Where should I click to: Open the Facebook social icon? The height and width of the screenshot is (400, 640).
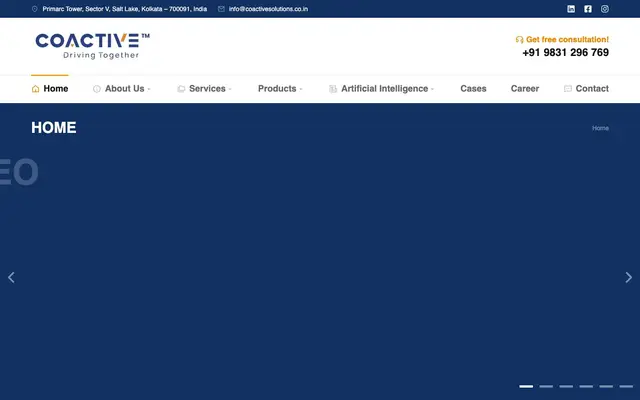(588, 9)
